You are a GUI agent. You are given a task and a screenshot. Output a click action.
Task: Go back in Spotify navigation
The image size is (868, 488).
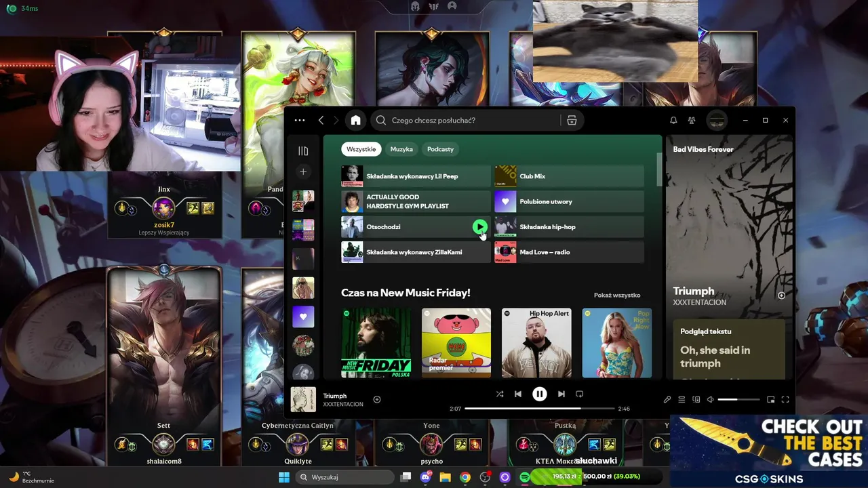tap(321, 120)
